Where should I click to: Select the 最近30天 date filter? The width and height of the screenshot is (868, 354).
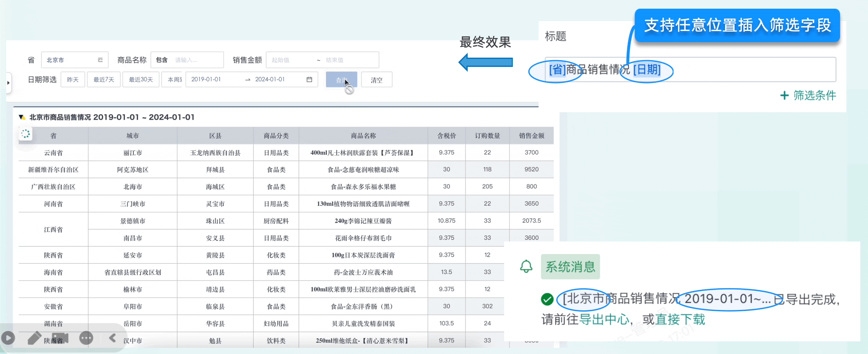(x=141, y=79)
